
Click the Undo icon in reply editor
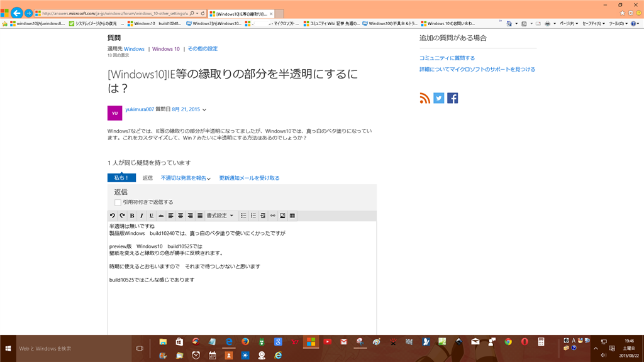pyautogui.click(x=113, y=216)
